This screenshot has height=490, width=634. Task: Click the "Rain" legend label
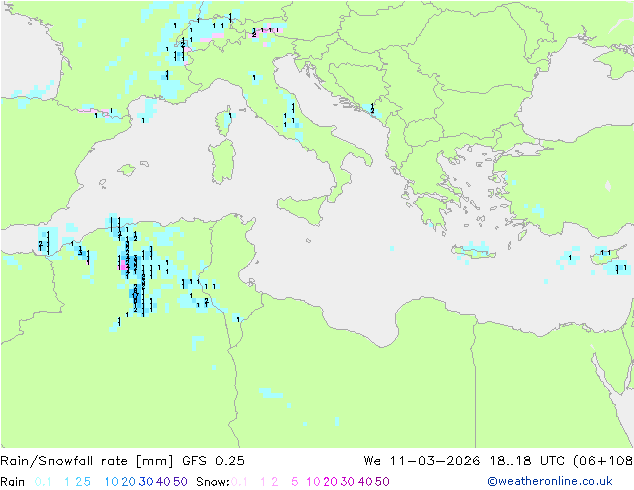coord(13,482)
